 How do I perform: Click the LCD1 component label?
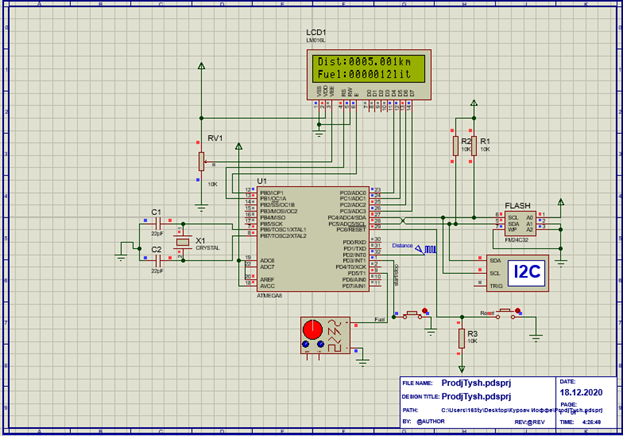coord(316,32)
